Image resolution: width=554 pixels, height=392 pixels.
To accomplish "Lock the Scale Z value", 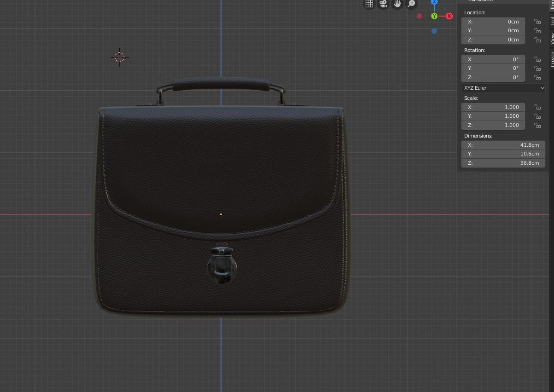I will pos(537,125).
